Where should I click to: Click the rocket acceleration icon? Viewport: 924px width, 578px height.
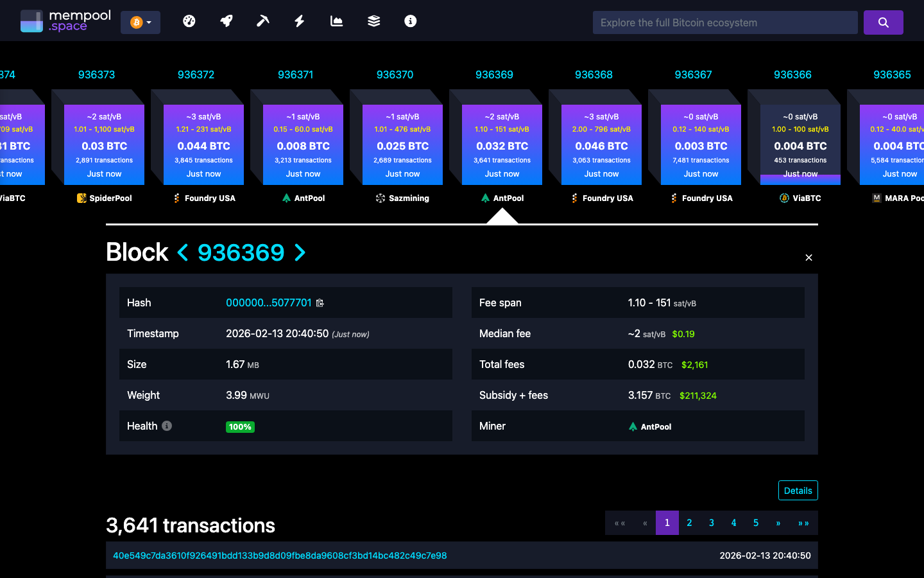(226, 21)
